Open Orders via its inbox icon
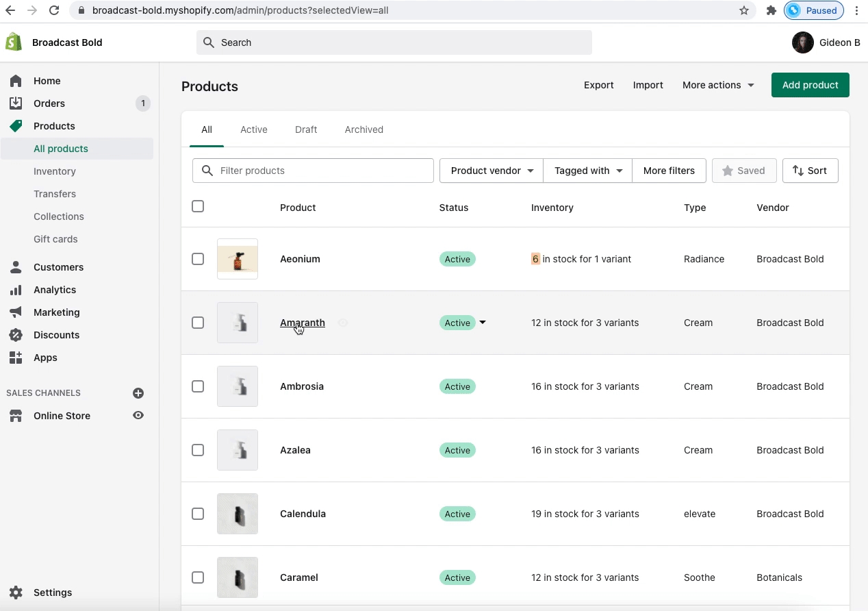This screenshot has height=611, width=868. click(x=16, y=103)
